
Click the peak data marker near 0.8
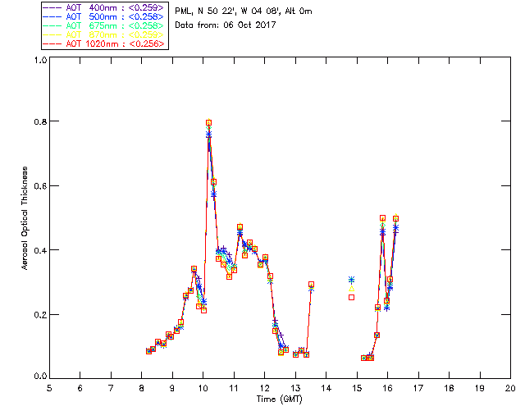[208, 123]
